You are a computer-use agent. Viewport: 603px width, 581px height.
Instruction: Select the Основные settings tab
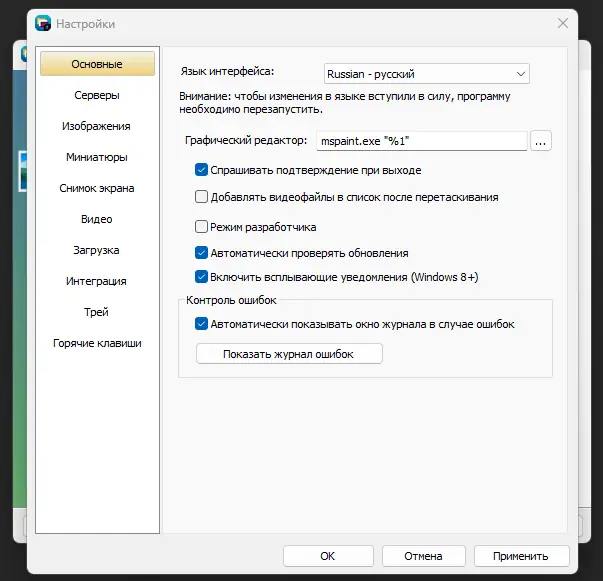pyautogui.click(x=97, y=64)
